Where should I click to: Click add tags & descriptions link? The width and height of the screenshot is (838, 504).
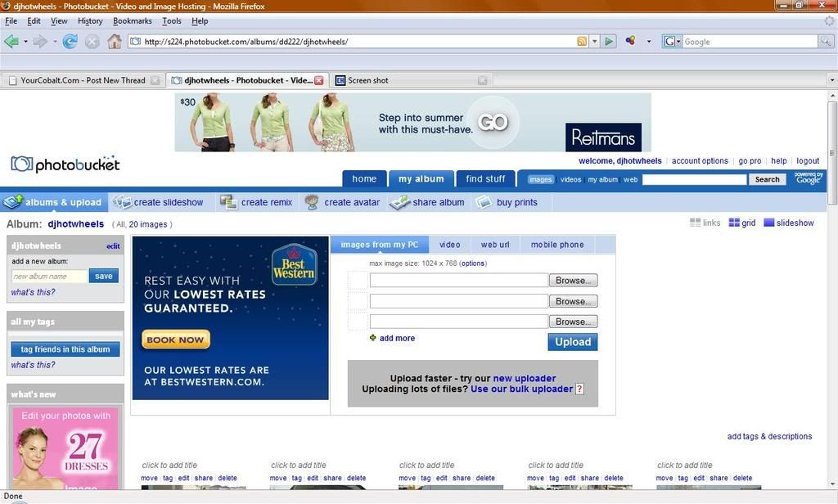769,436
